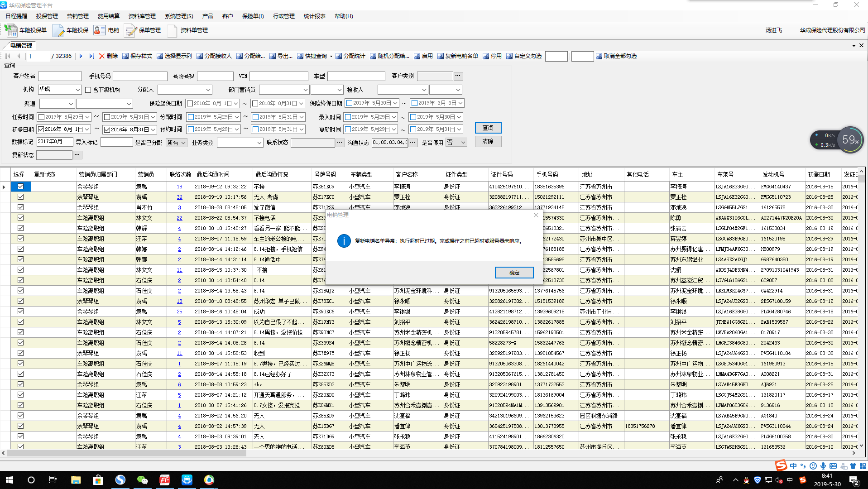
Task: Go to the last page arrow
Action: [91, 56]
